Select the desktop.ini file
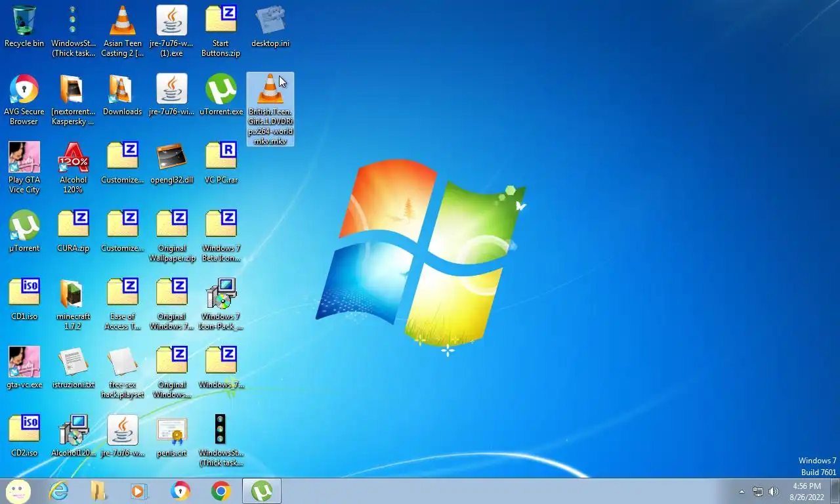This screenshot has width=840, height=504. tap(270, 27)
